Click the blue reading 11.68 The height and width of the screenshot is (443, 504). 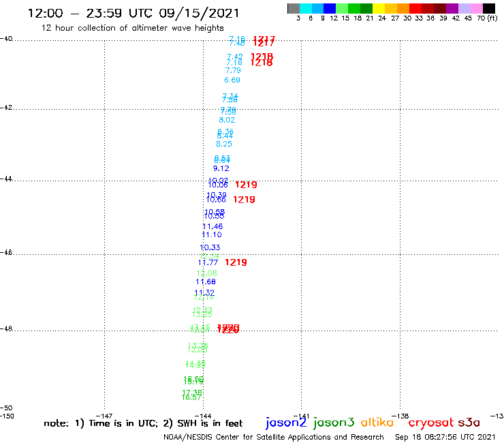(x=206, y=282)
